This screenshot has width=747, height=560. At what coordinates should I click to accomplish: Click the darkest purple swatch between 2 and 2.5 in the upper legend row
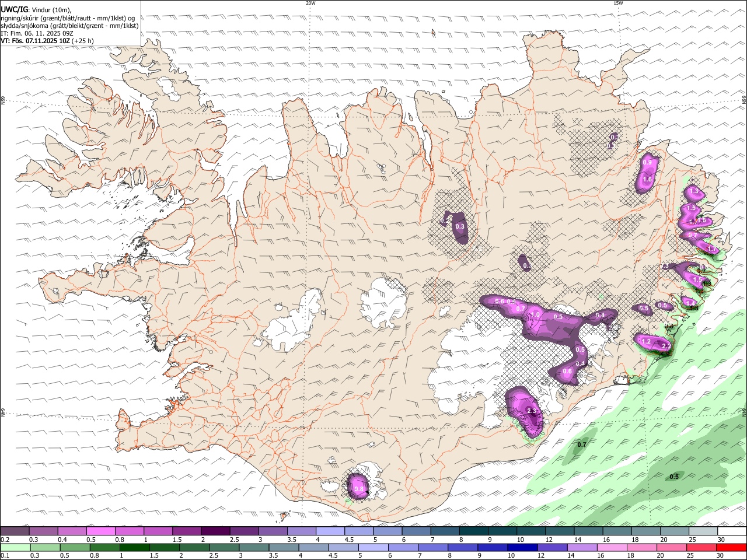(x=215, y=531)
